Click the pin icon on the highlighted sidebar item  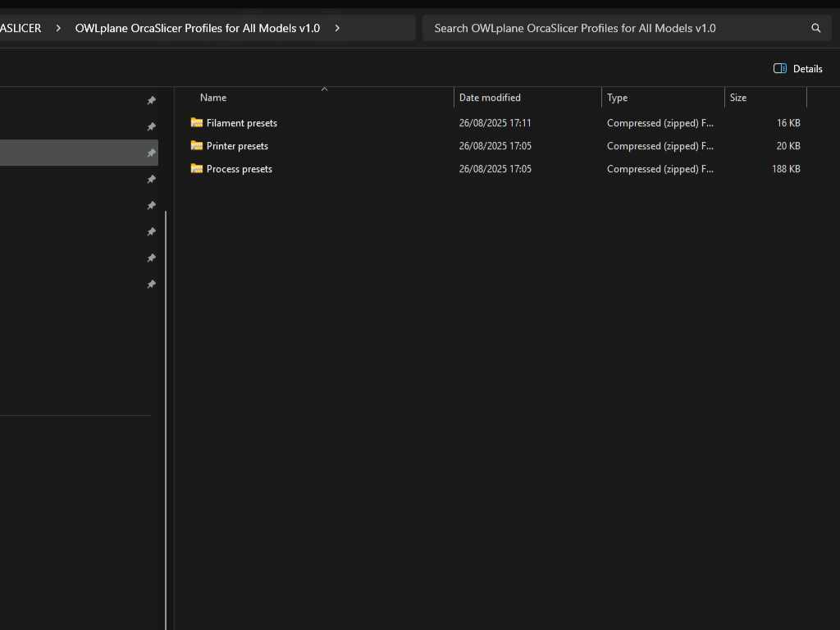click(151, 153)
